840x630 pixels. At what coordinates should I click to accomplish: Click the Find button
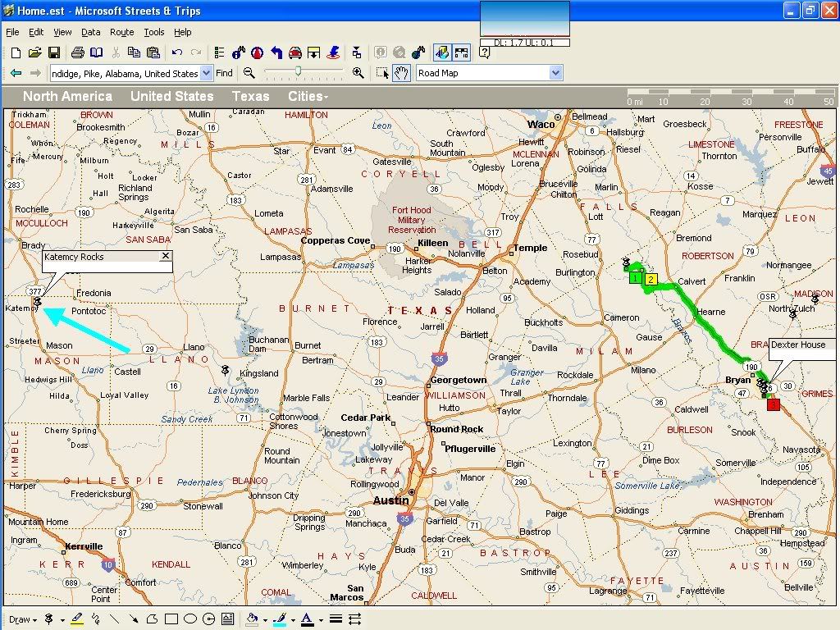224,73
